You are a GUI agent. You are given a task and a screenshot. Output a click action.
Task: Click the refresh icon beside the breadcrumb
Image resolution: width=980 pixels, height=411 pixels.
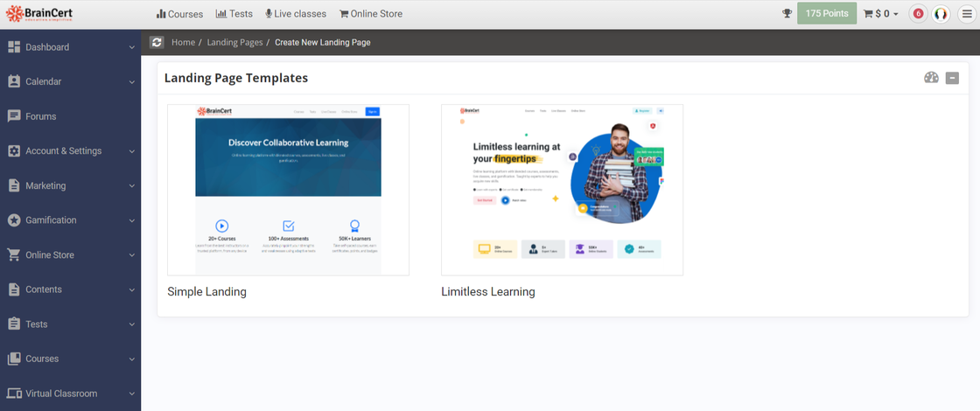point(157,42)
